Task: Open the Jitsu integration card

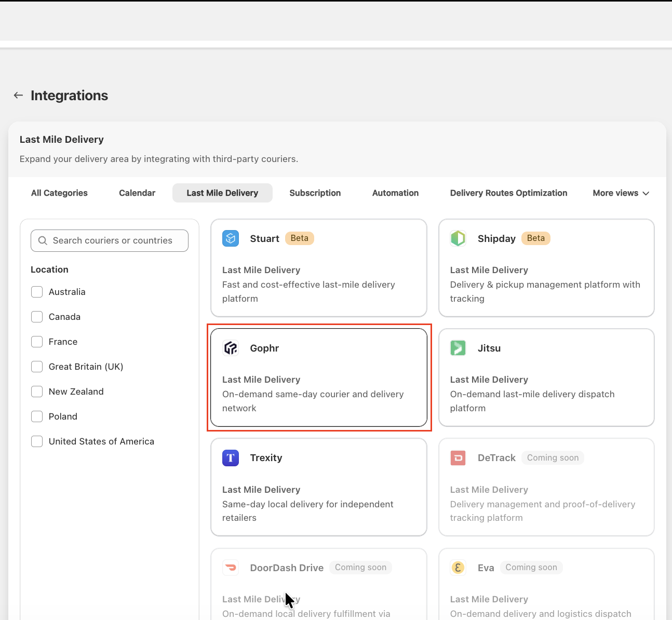Action: [546, 378]
